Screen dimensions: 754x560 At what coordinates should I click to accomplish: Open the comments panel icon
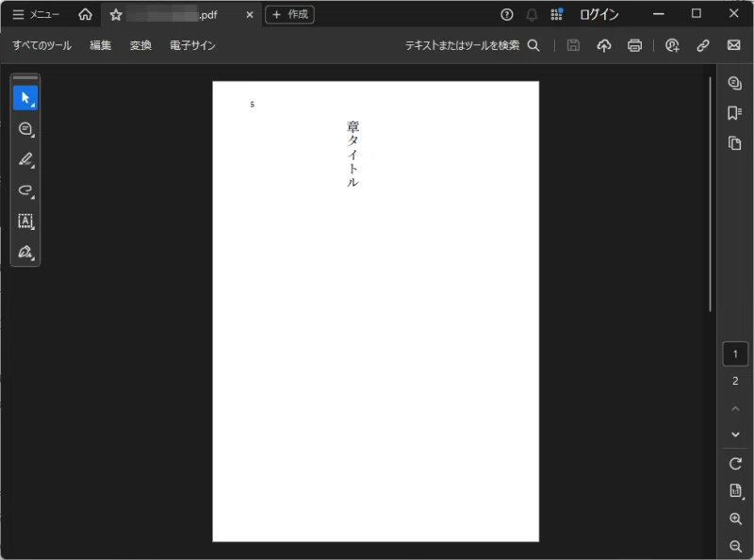coord(735,83)
